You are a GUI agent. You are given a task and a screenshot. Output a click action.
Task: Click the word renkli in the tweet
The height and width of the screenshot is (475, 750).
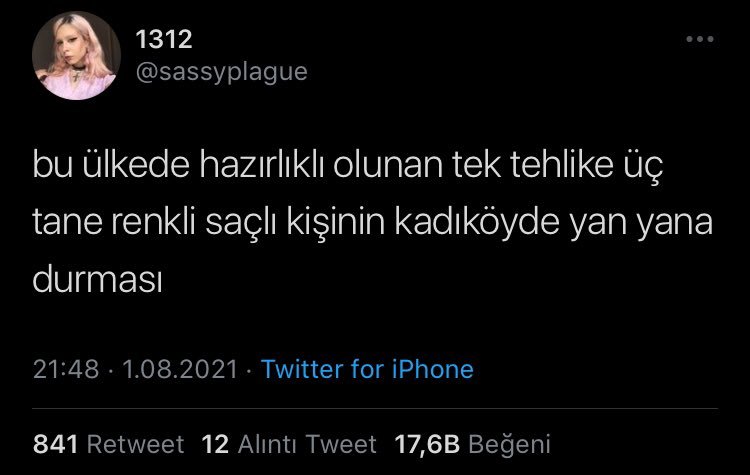(x=154, y=222)
